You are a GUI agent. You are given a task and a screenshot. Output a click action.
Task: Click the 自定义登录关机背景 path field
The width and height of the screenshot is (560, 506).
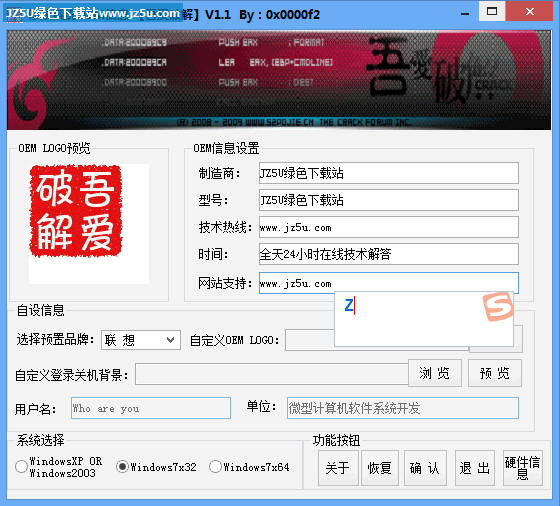pos(272,374)
